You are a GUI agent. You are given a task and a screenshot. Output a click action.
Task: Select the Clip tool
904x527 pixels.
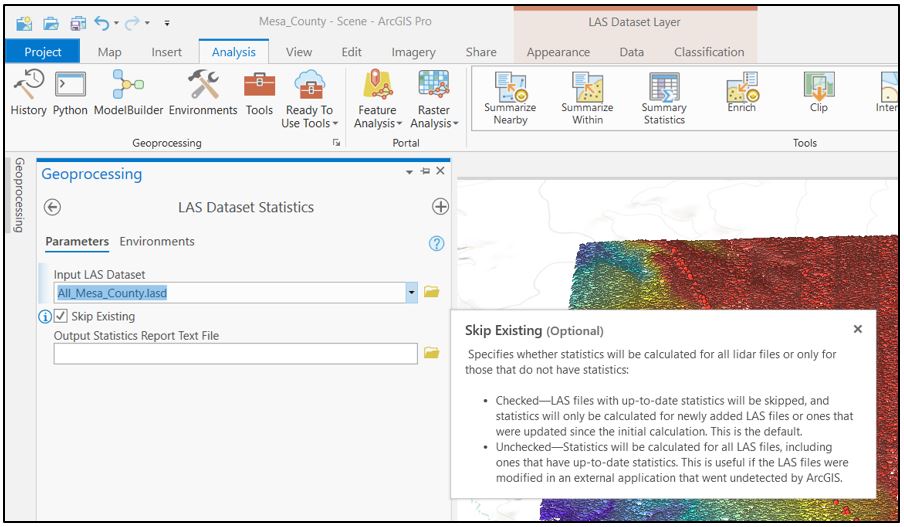(x=819, y=92)
